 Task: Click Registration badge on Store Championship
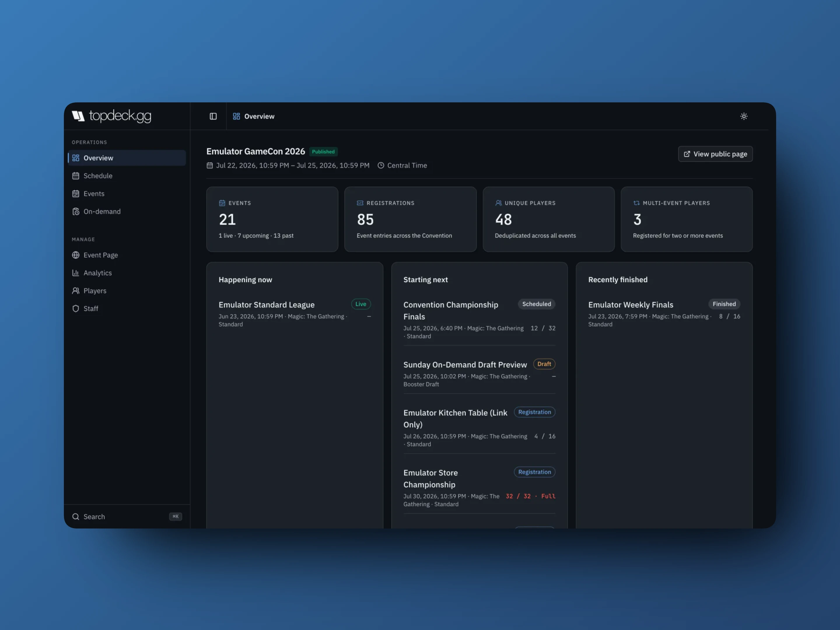tap(535, 473)
